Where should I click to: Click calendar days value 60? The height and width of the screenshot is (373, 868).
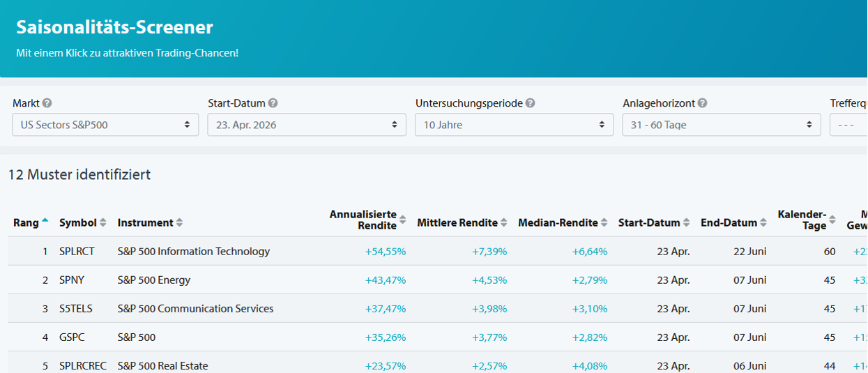tap(830, 251)
